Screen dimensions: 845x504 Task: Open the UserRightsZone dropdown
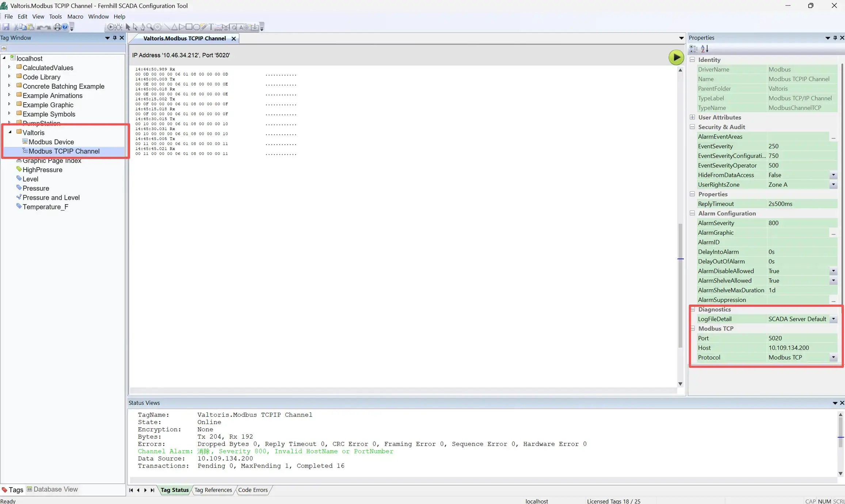coord(833,184)
